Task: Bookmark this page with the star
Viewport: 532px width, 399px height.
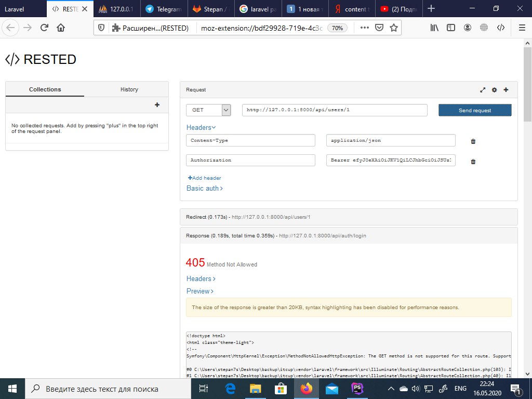Action: point(394,28)
